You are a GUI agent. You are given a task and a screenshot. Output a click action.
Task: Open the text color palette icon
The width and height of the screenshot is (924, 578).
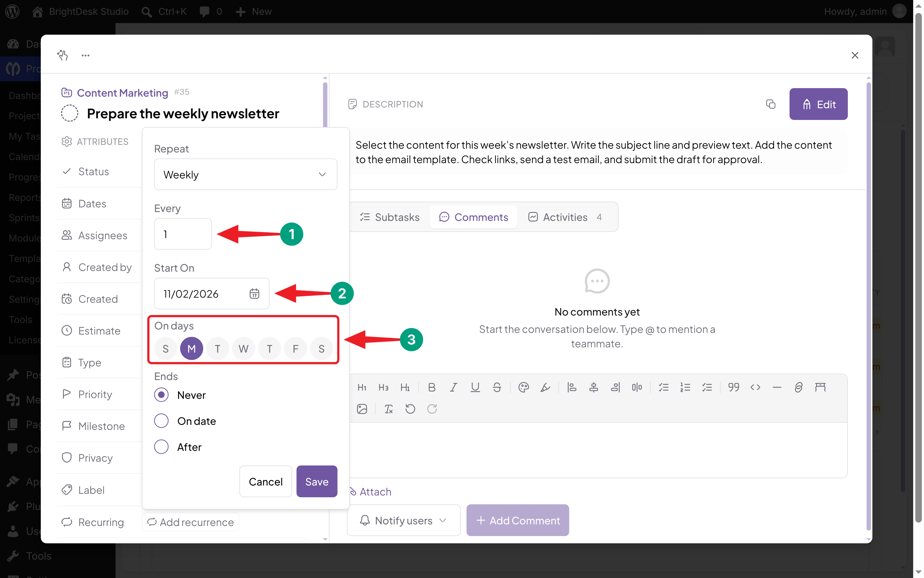point(524,387)
